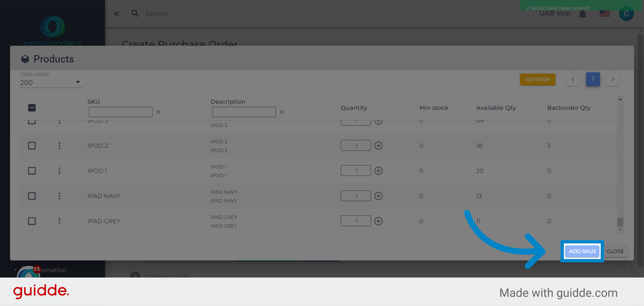Check the IPAD GREY row checkbox
Viewport: 644px width, 306px height.
pyautogui.click(x=32, y=221)
